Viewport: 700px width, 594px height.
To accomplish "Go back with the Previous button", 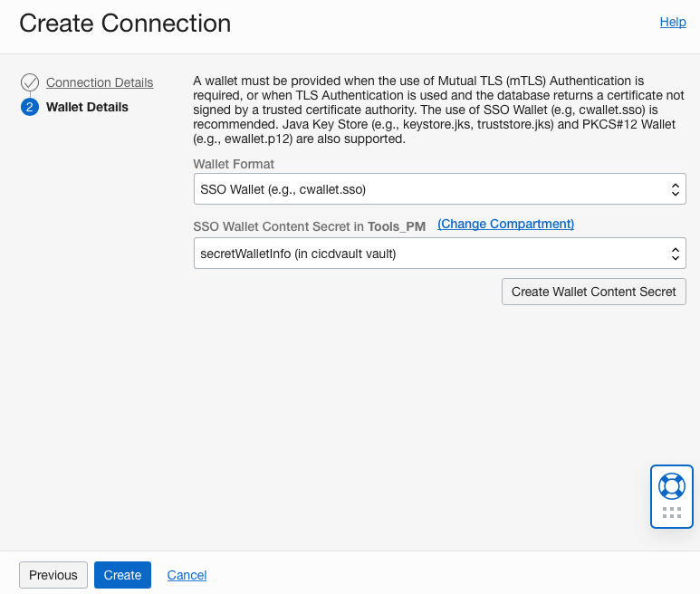I will point(53,575).
